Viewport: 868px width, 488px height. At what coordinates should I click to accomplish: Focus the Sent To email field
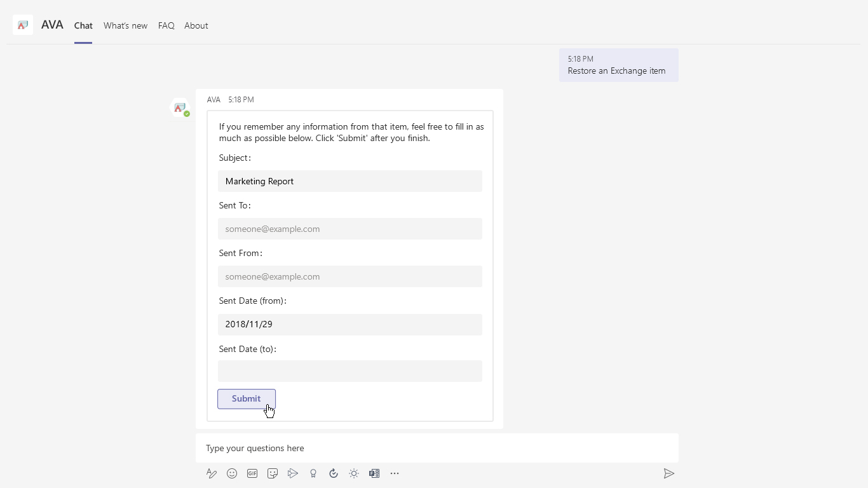point(349,229)
